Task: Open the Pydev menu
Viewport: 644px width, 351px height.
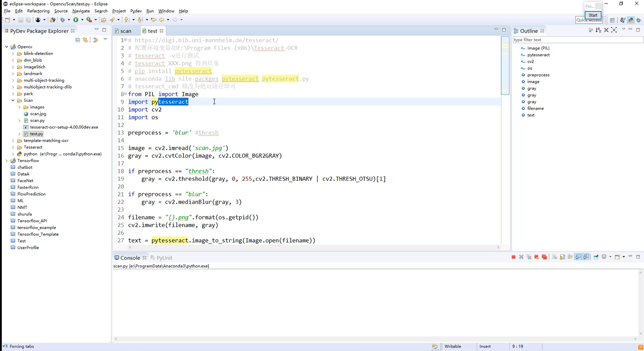Action: coord(136,11)
